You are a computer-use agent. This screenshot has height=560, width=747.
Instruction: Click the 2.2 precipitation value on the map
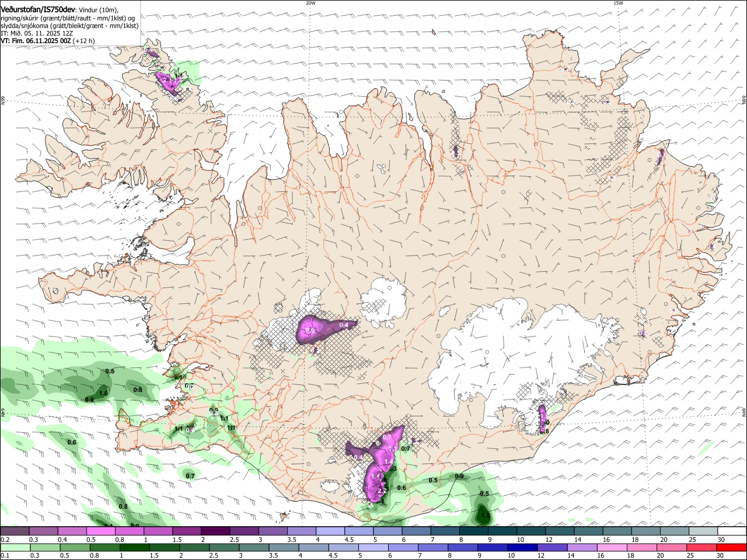[x=382, y=491]
